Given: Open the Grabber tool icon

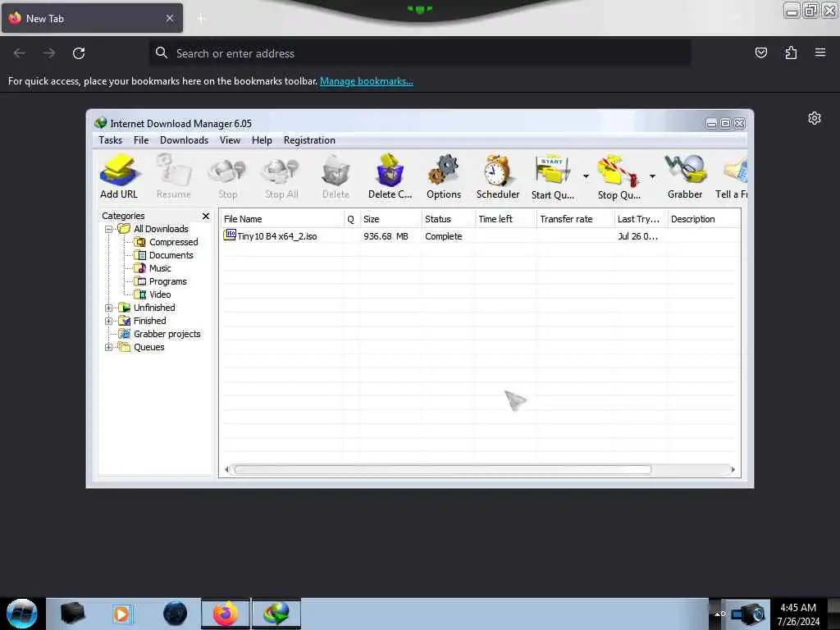Looking at the screenshot, I should pyautogui.click(x=685, y=176).
